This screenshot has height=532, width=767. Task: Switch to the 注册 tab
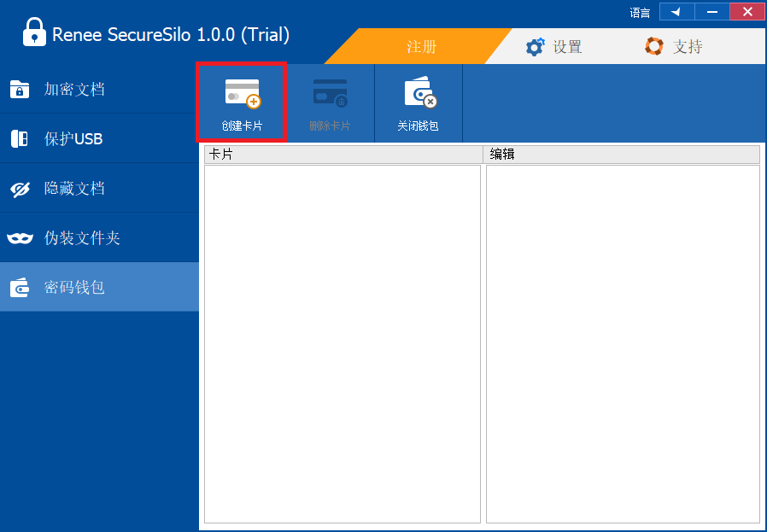(x=419, y=46)
